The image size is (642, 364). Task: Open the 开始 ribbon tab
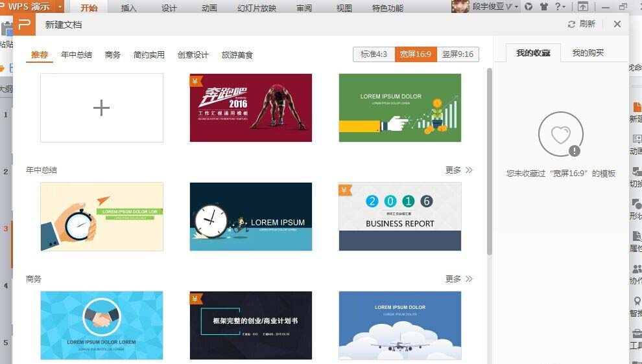point(89,8)
